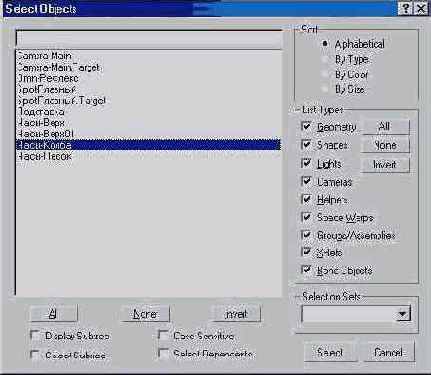The height and width of the screenshot is (375, 431).
Task: Click the Select button
Action: pos(330,352)
